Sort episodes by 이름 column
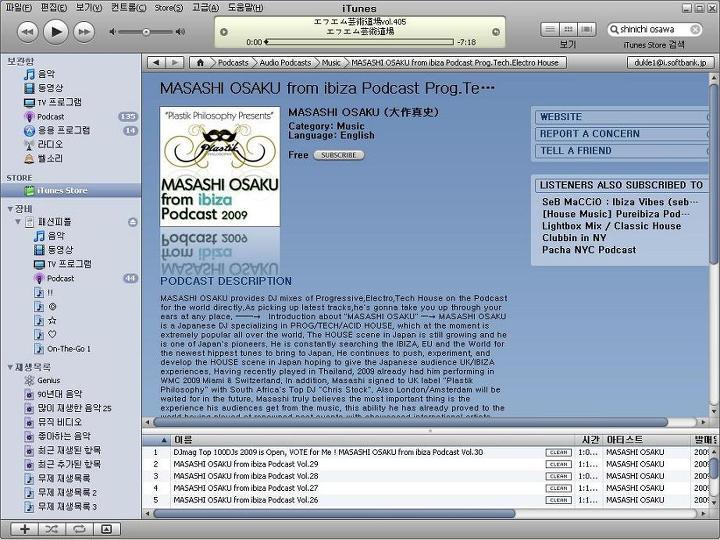Screen dimensions: 720x540 tap(372, 440)
